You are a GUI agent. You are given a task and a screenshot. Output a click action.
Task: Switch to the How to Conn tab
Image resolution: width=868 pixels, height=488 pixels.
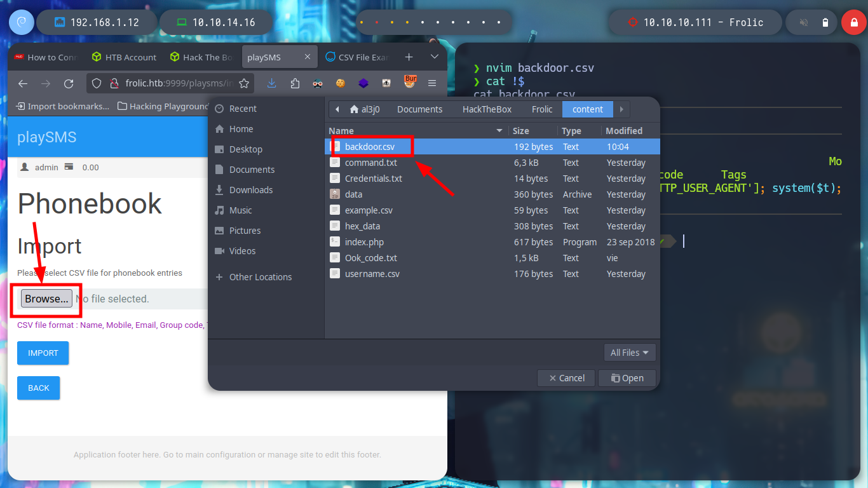pos(46,57)
